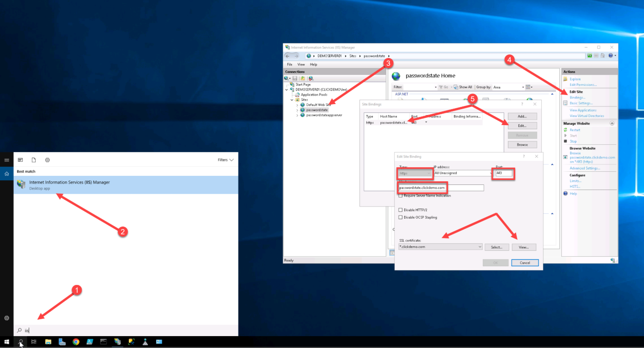Click Edit Permissions link in Actions
Viewport: 644px width, 348px height.
click(x=583, y=84)
